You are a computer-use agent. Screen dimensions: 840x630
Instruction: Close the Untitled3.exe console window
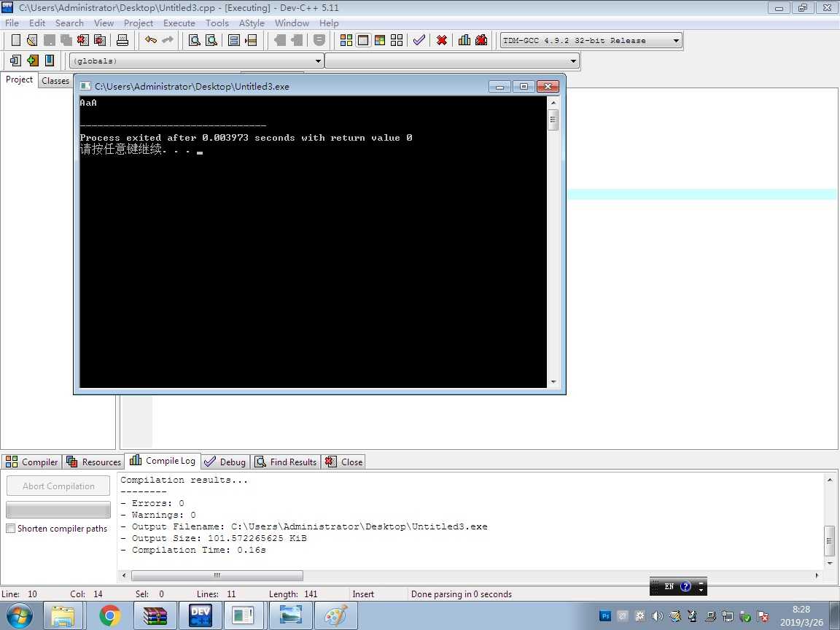[548, 86]
